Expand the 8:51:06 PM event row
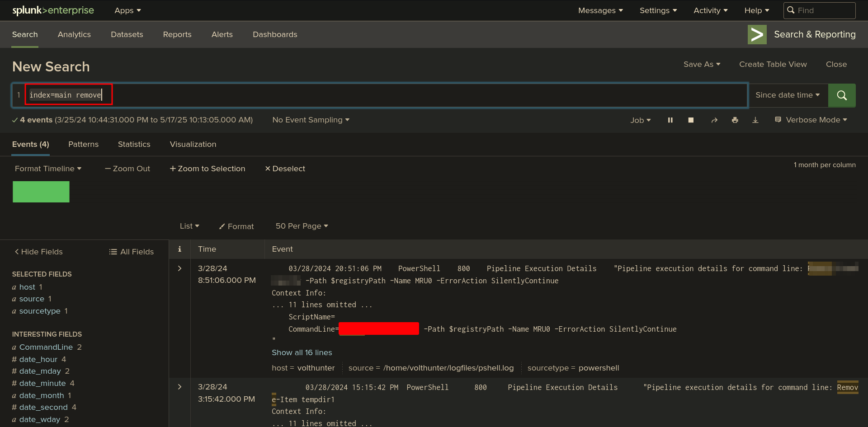This screenshot has width=868, height=427. [x=179, y=268]
